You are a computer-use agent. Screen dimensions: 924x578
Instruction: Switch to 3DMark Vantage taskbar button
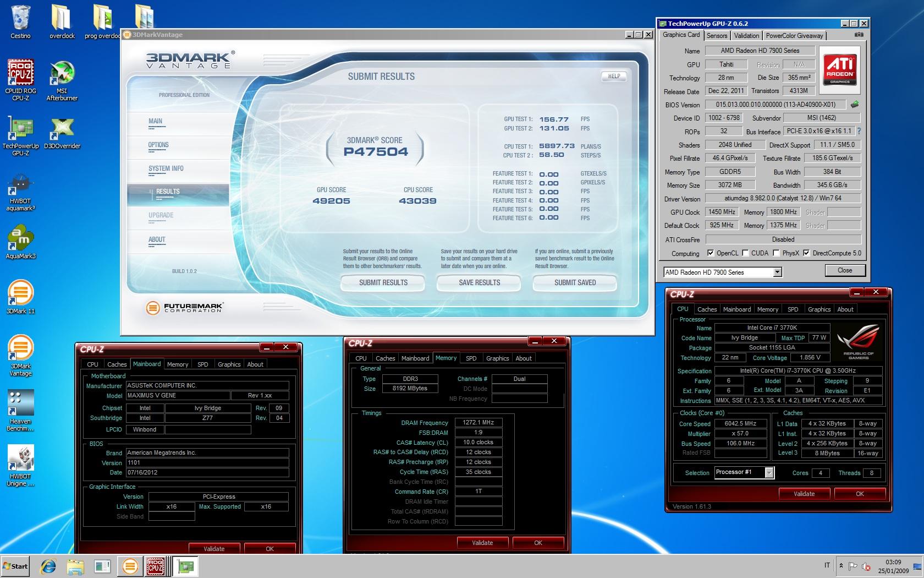tap(130, 566)
